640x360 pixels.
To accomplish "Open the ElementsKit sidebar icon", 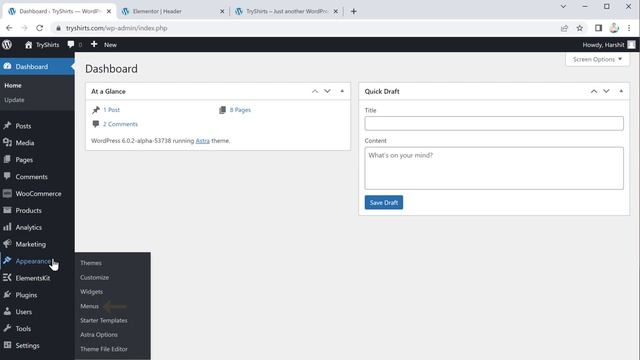I will tap(7, 278).
